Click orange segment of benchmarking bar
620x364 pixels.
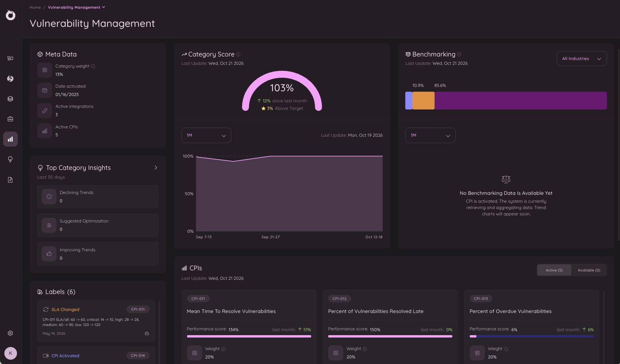click(423, 101)
